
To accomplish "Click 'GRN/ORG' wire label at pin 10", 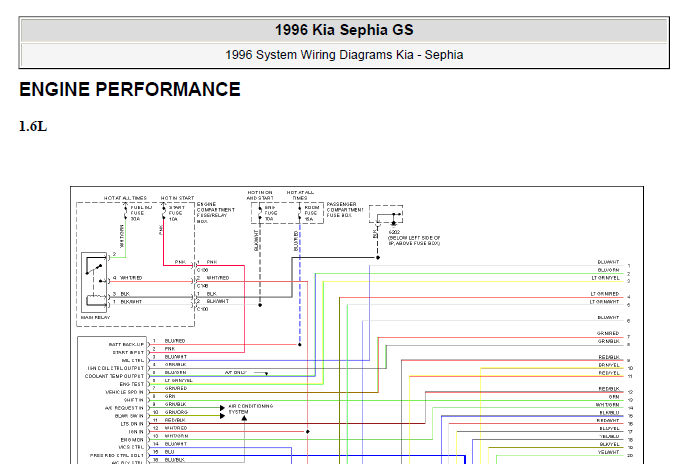I will coord(176,412).
